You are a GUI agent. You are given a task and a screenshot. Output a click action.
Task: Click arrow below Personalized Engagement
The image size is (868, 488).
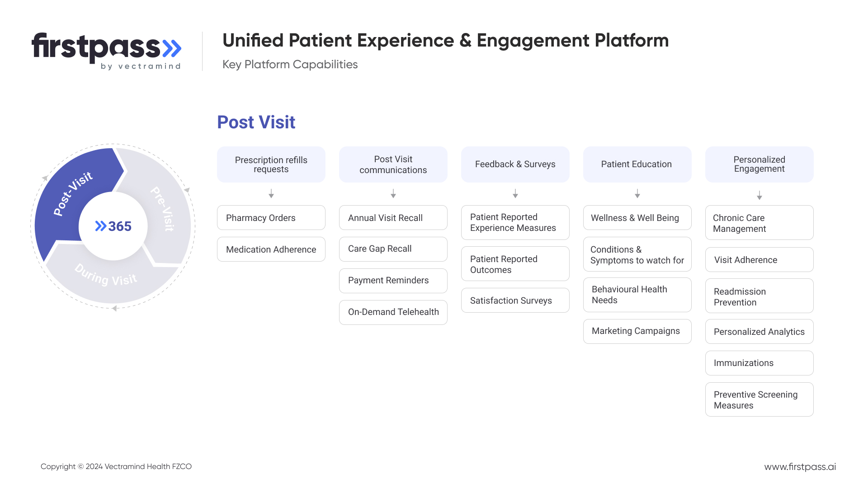759,195
